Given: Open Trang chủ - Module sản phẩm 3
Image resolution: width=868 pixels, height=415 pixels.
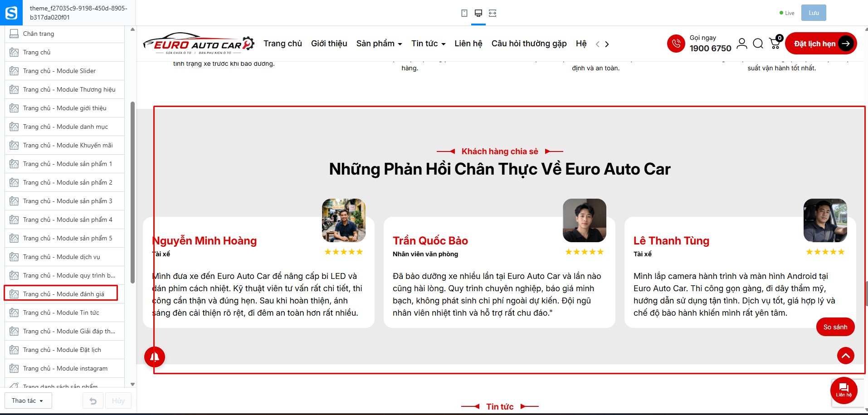Looking at the screenshot, I should click(64, 201).
